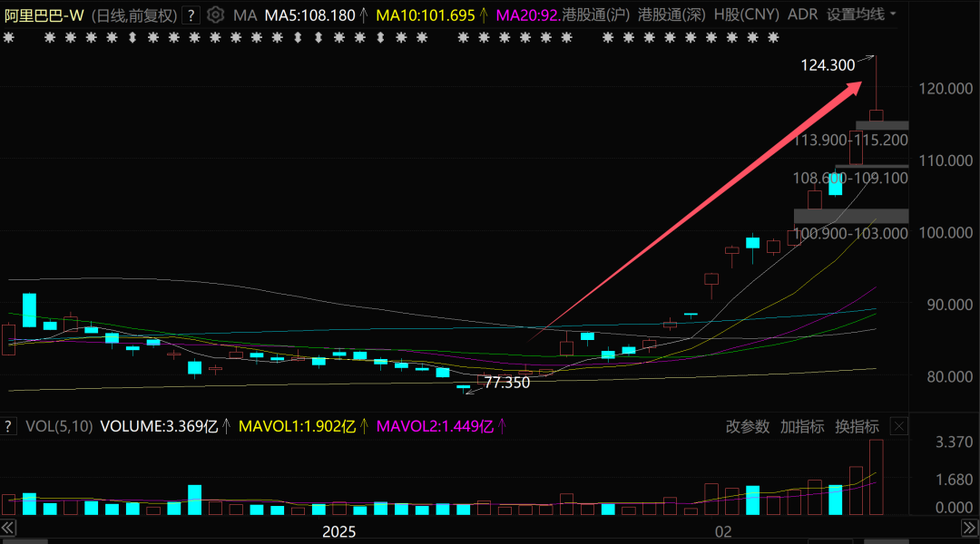
Task: Click the tallest volume bar at right
Action: point(877,477)
